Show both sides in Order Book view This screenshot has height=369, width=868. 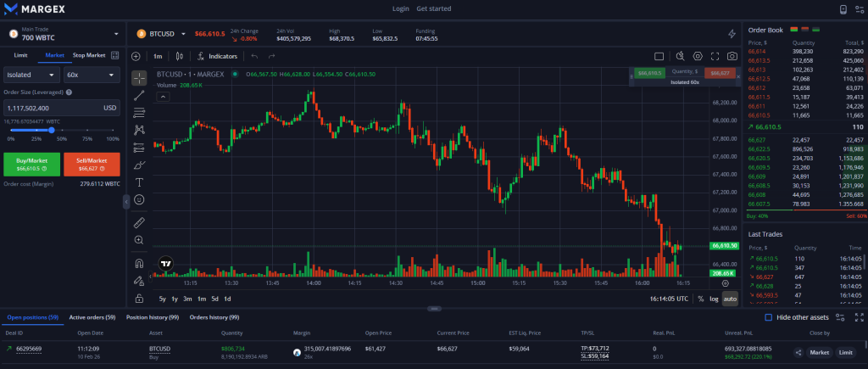(793, 30)
